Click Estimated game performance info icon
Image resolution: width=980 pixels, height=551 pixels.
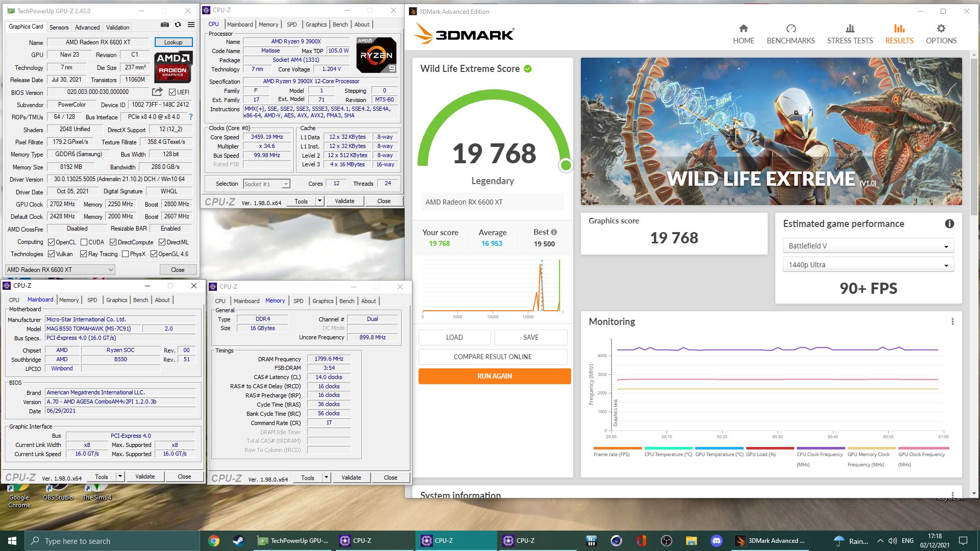click(x=949, y=223)
